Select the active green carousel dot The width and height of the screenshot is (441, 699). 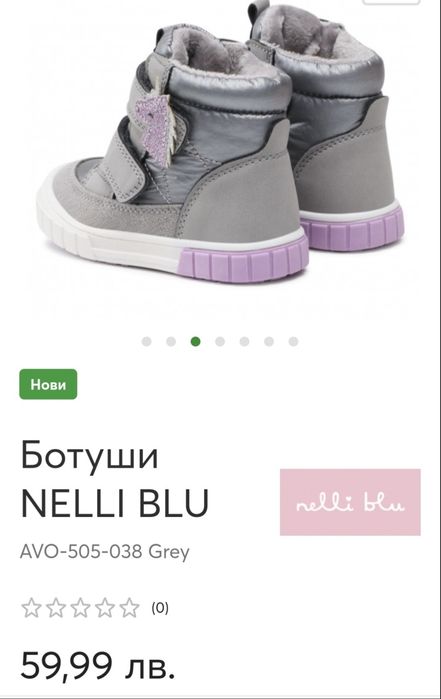[x=195, y=341]
